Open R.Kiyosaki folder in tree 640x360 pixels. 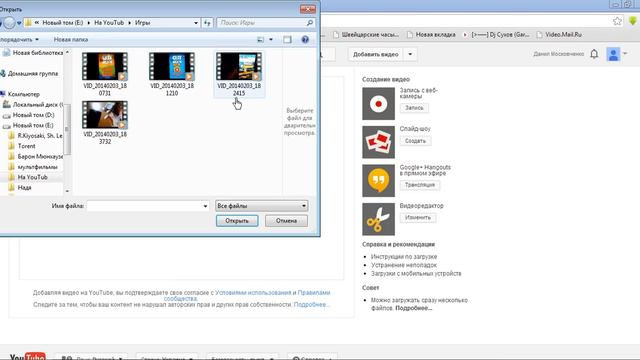[x=36, y=136]
